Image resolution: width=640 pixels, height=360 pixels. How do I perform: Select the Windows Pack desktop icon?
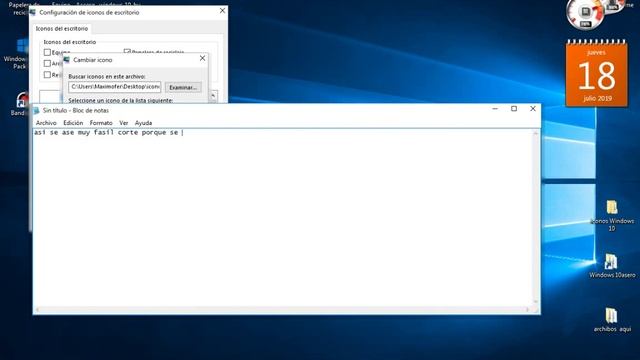[17, 54]
